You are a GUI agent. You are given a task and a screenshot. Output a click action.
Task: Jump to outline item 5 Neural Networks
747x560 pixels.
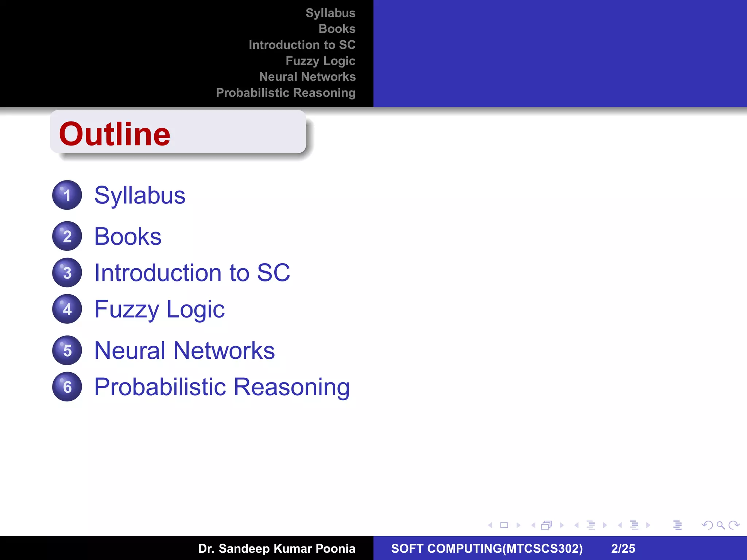click(185, 350)
